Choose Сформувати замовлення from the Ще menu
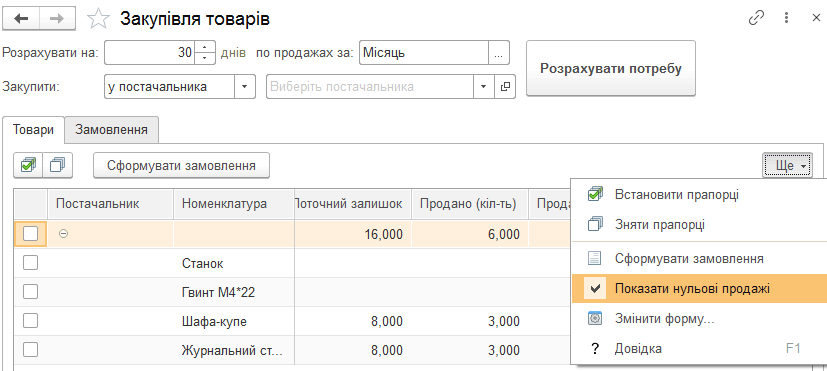The width and height of the screenshot is (827, 371). (x=699, y=259)
